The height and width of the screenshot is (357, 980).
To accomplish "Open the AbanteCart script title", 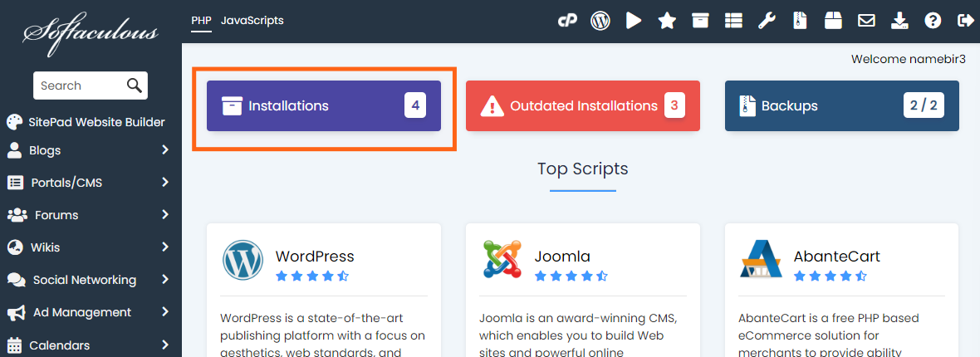I will (x=837, y=257).
